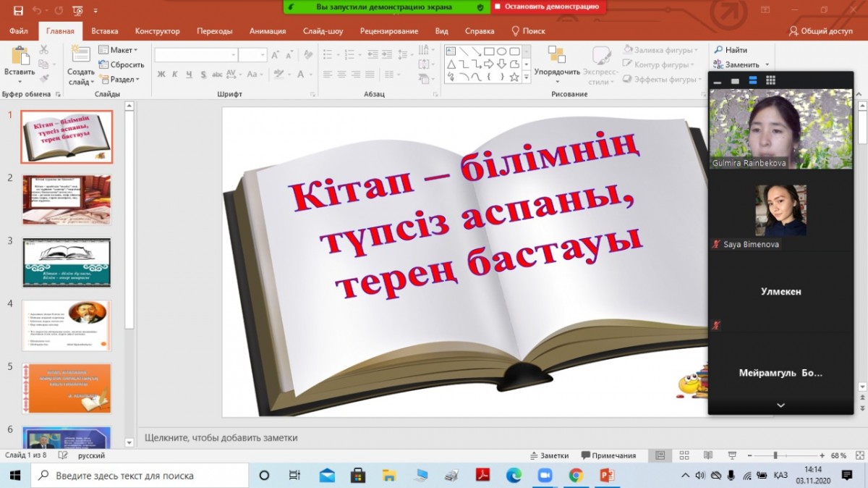Viewport: 868px width, 488px height.
Task: Start slideshow from status bar icon
Action: (731, 455)
